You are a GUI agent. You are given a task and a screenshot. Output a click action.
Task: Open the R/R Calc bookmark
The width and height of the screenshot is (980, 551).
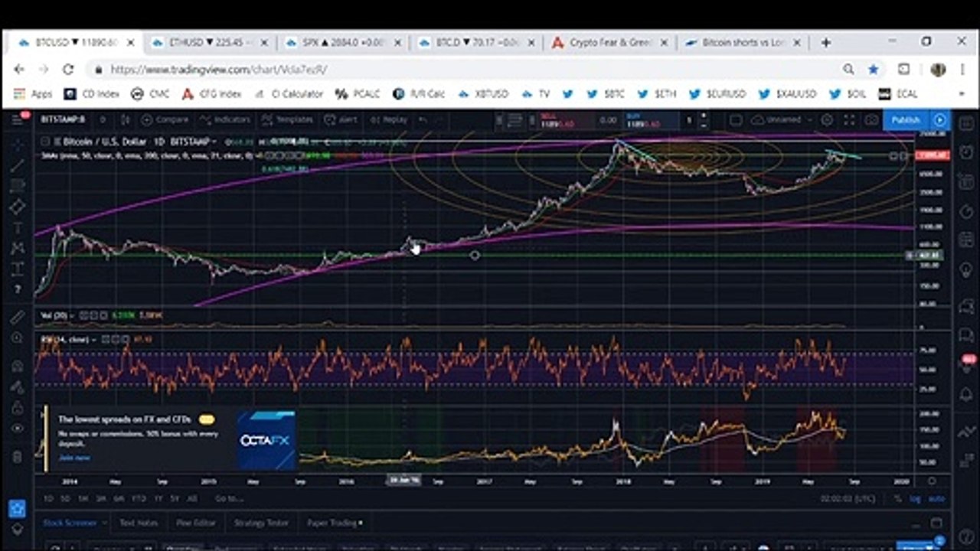(419, 94)
